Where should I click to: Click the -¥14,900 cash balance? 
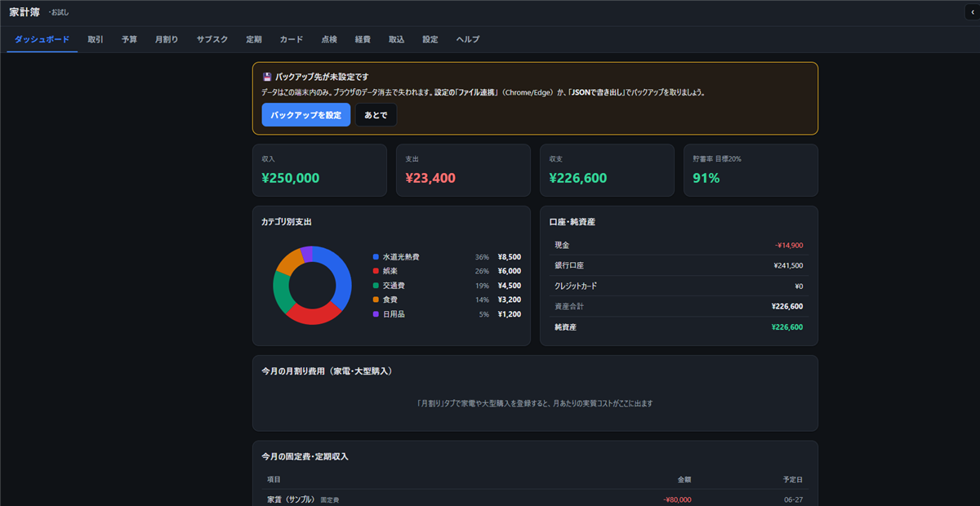point(789,245)
